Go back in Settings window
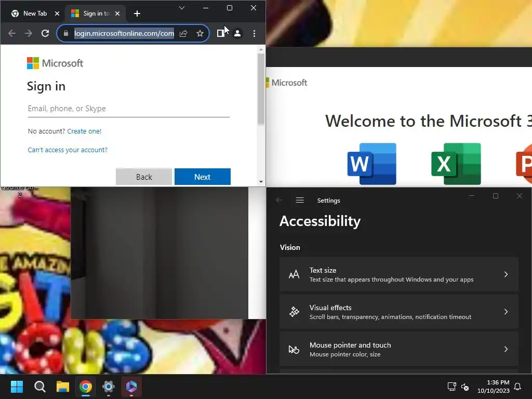Viewport: 532px width, 399px height. [x=279, y=200]
